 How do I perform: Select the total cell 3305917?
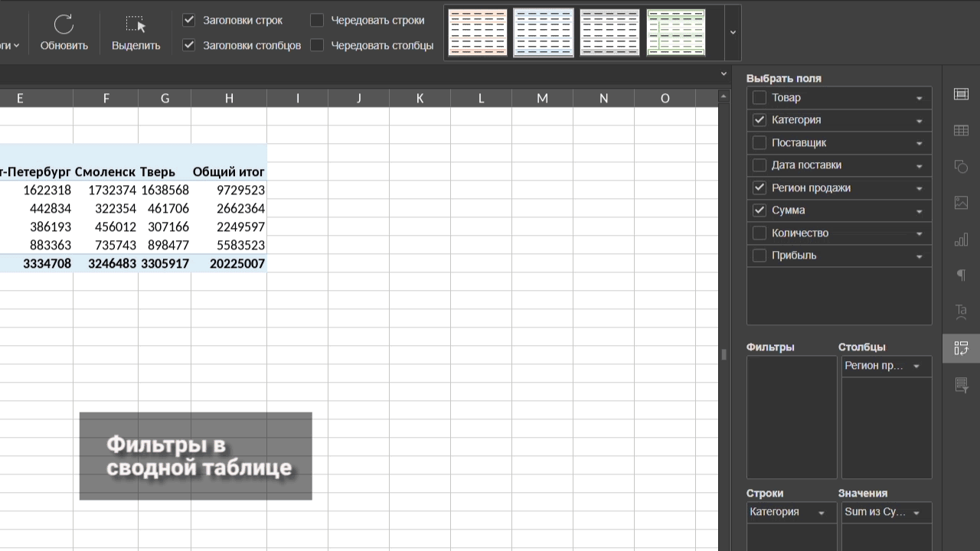pos(165,263)
